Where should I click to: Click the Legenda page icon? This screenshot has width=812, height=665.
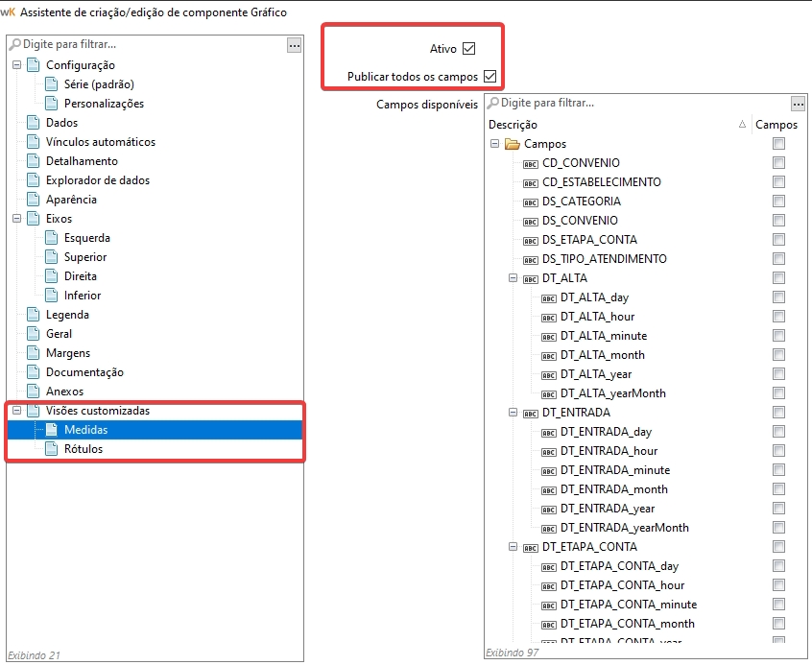click(x=34, y=315)
